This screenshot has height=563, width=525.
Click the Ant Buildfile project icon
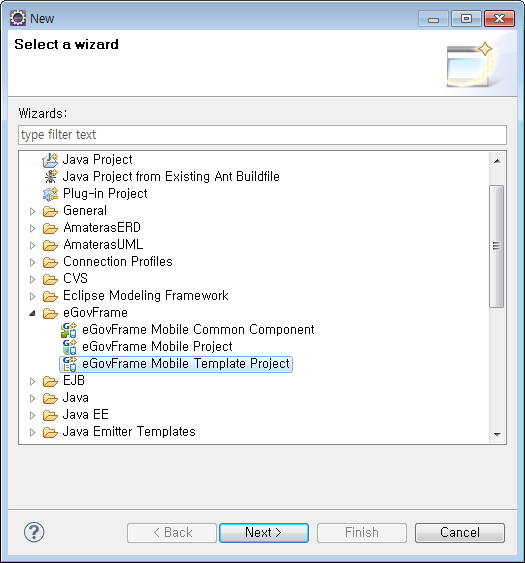pyautogui.click(x=50, y=176)
